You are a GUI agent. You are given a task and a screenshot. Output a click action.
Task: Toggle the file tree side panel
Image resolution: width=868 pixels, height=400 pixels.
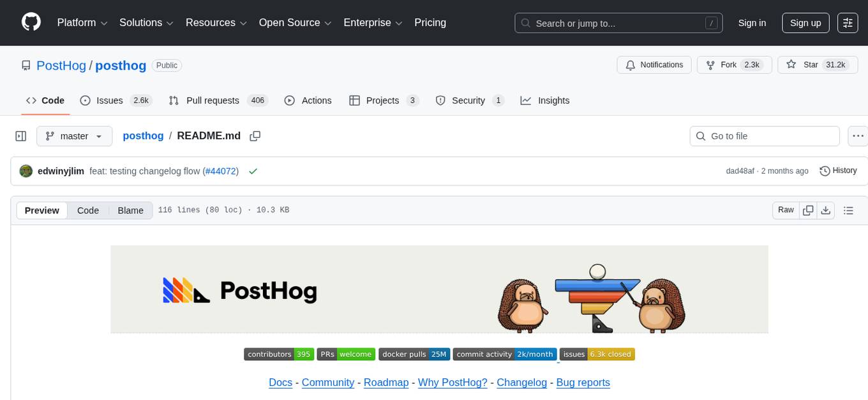tap(20, 135)
